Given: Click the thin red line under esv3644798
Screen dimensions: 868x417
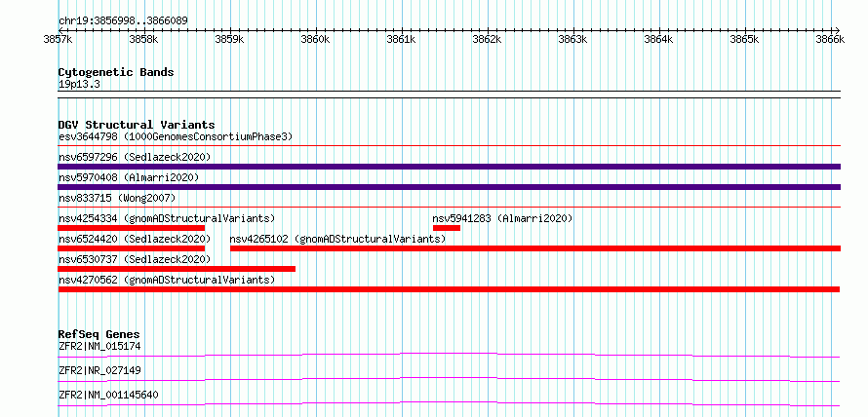Looking at the screenshot, I should coord(450,146).
